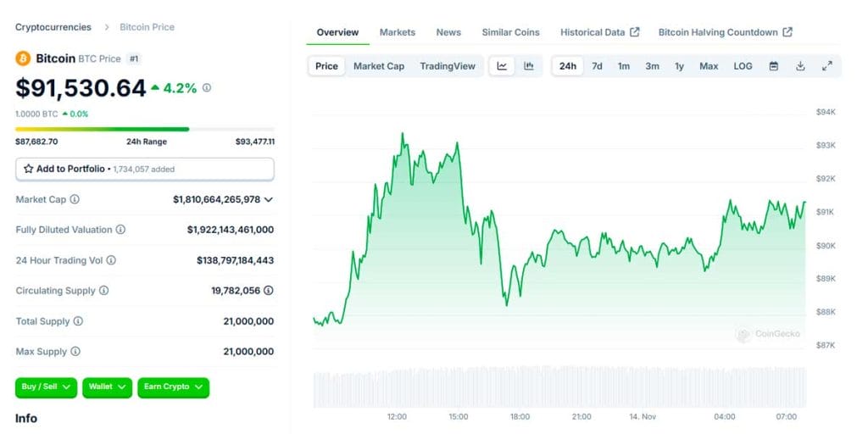Open the Buy / Sell dropdown

(x=46, y=387)
